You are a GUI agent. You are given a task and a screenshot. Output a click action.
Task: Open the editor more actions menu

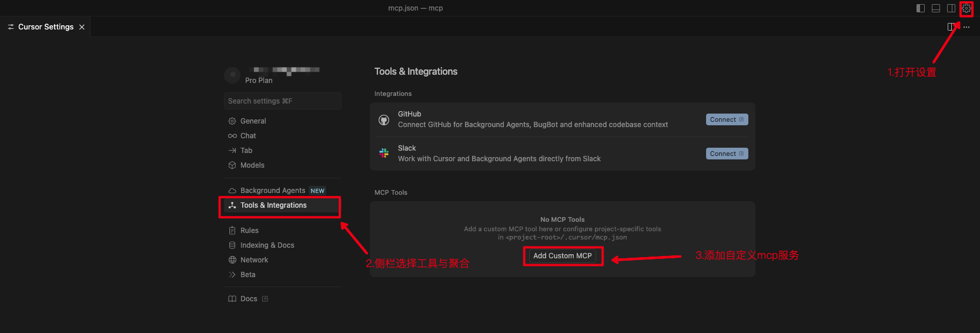pyautogui.click(x=966, y=27)
